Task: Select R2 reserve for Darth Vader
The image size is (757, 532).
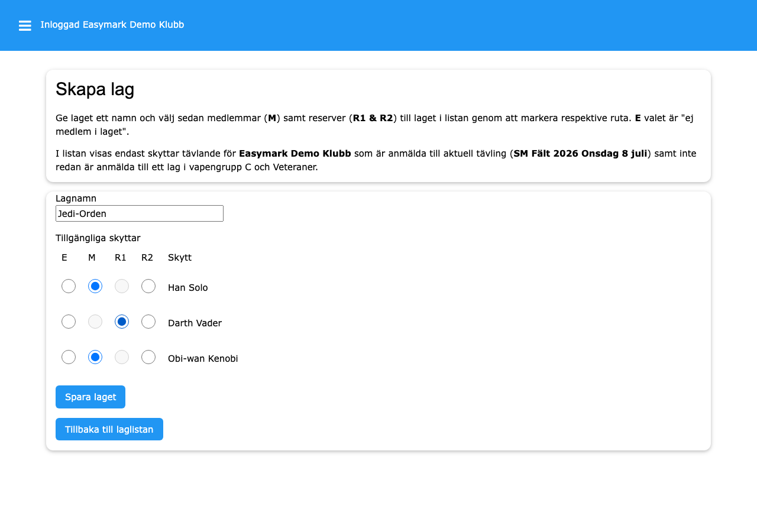Action: coord(148,322)
